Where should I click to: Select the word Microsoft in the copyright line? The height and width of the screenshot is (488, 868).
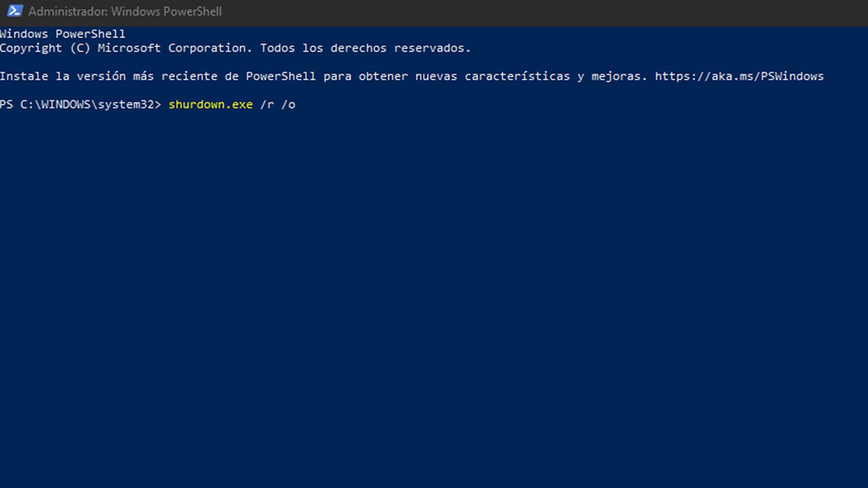129,48
